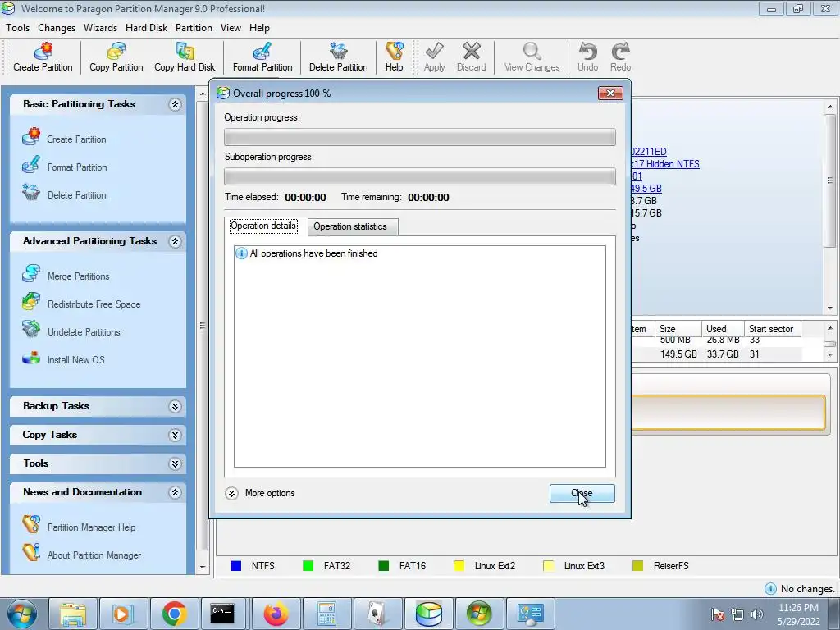The height and width of the screenshot is (630, 840).
Task: Open the Partition menu
Action: click(194, 28)
